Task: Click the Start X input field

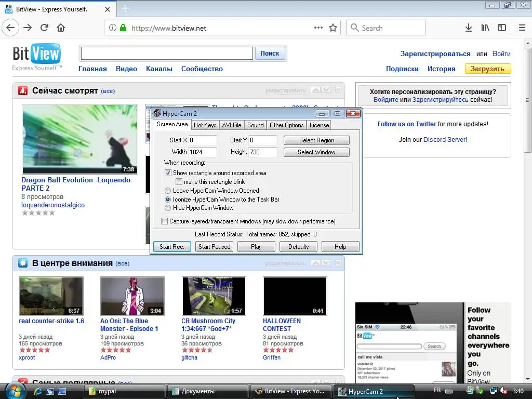Action: (203, 140)
